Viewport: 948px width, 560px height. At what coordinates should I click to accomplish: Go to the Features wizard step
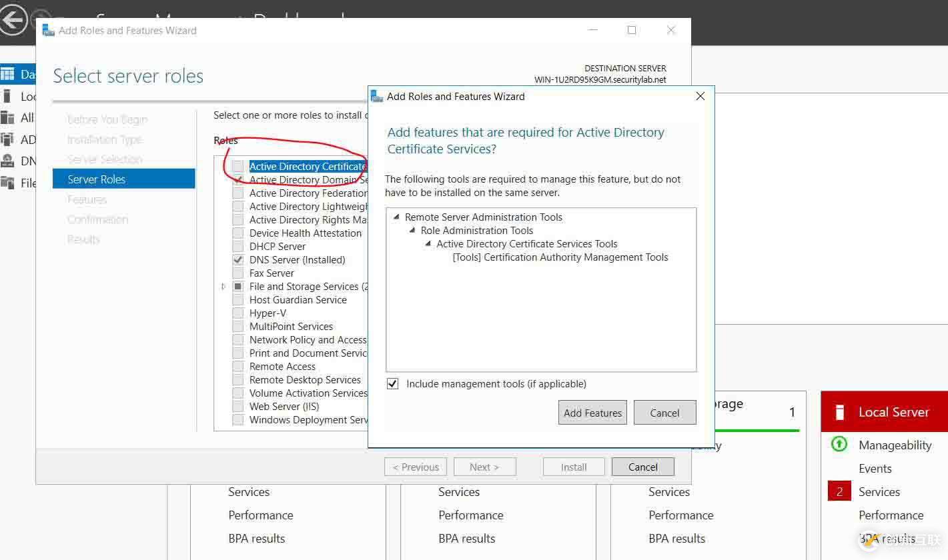(x=87, y=199)
